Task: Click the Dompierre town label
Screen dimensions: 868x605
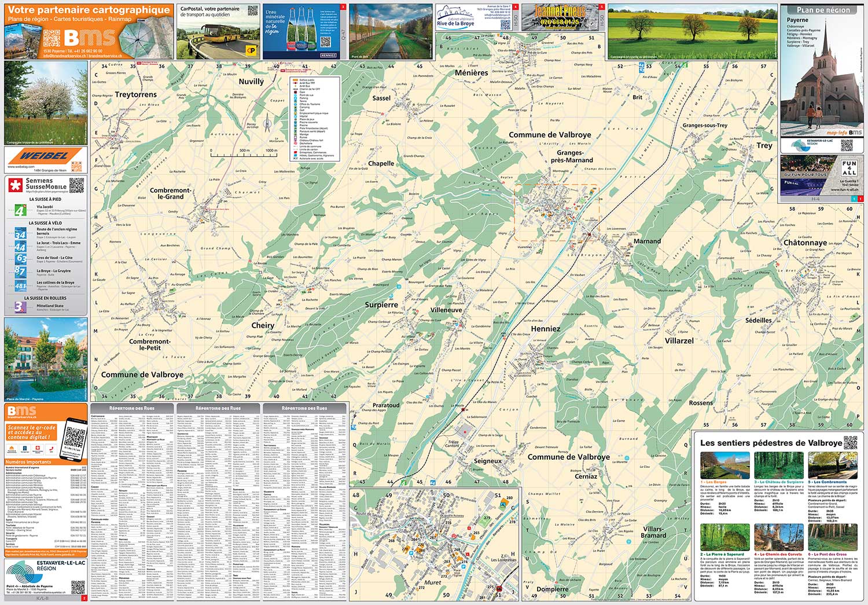Action: coord(552,589)
